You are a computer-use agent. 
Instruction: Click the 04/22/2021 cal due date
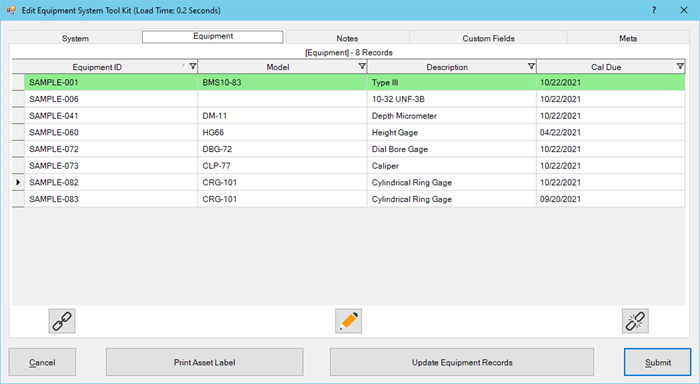click(610, 133)
